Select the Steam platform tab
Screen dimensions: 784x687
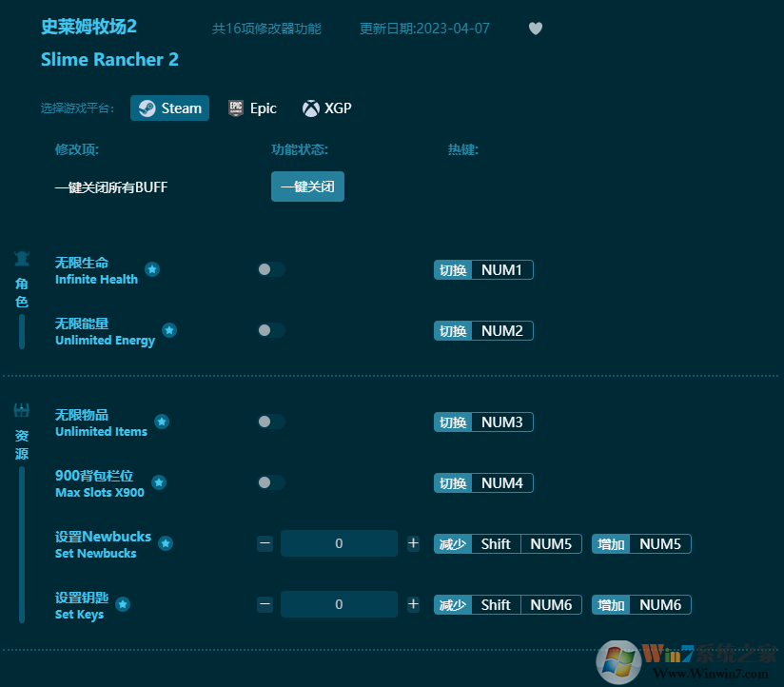point(169,108)
